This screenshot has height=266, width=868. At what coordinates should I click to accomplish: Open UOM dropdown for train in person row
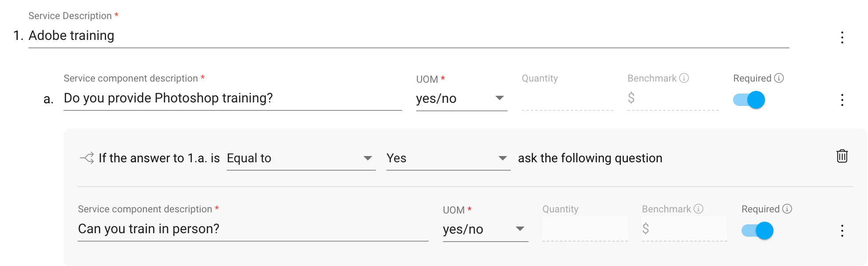[x=485, y=229]
